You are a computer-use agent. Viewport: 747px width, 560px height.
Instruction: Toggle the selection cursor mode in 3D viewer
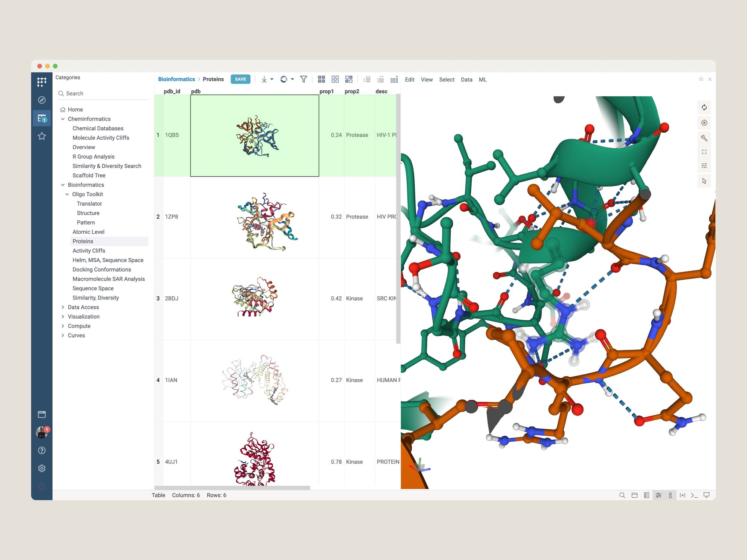click(x=704, y=181)
